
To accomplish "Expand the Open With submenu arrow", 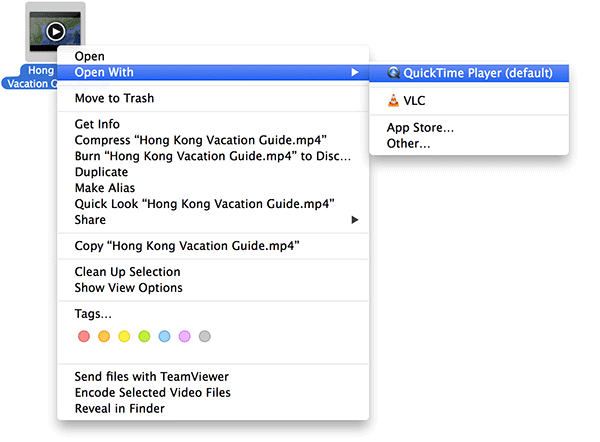I will 355,72.
